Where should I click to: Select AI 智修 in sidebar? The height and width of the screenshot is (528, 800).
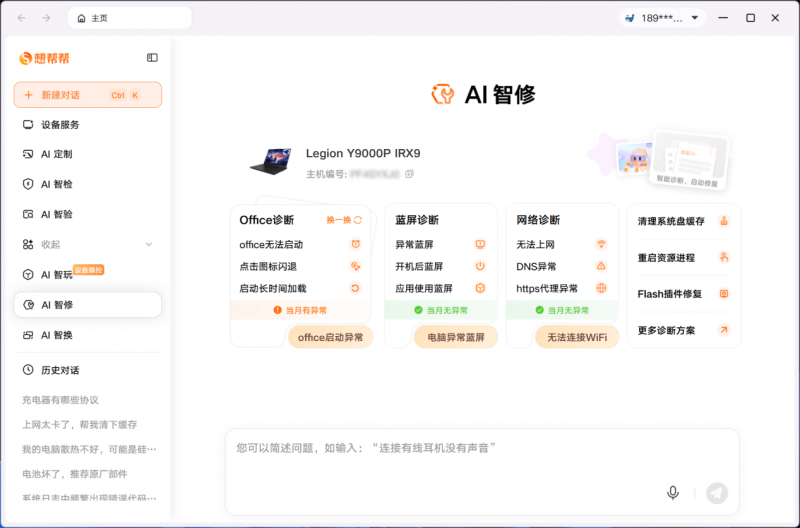click(x=88, y=305)
